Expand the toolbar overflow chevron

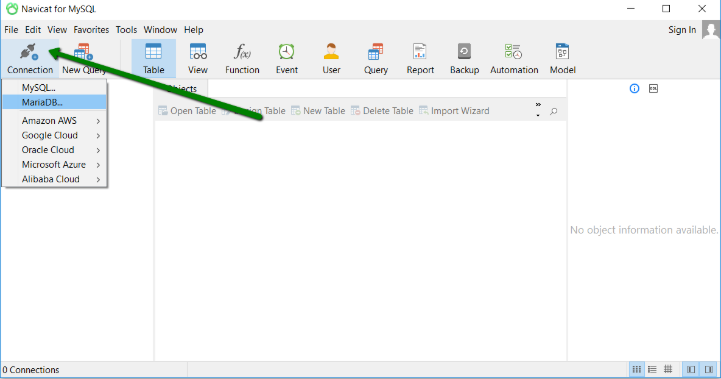point(538,110)
